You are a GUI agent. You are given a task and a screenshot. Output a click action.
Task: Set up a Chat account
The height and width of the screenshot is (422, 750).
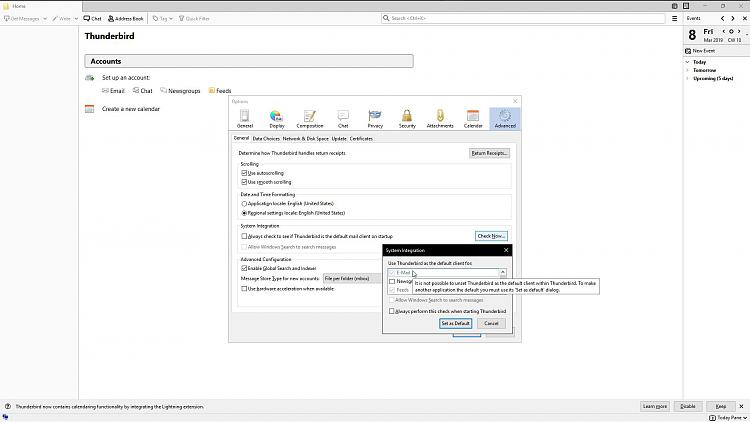(143, 90)
